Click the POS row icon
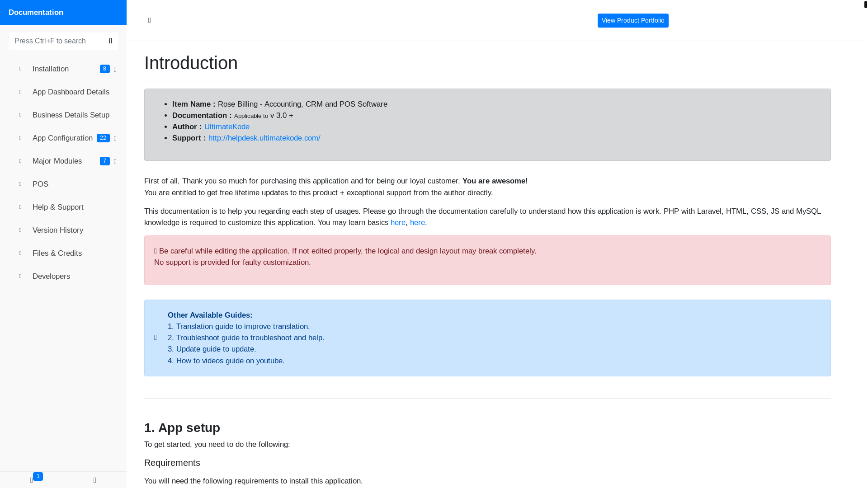The image size is (868, 488). pos(20,184)
